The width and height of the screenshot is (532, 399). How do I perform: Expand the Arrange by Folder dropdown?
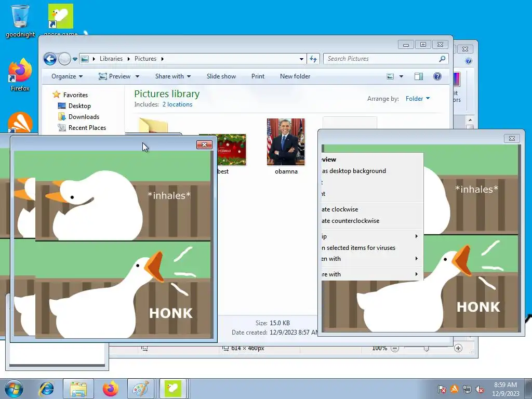click(x=418, y=98)
